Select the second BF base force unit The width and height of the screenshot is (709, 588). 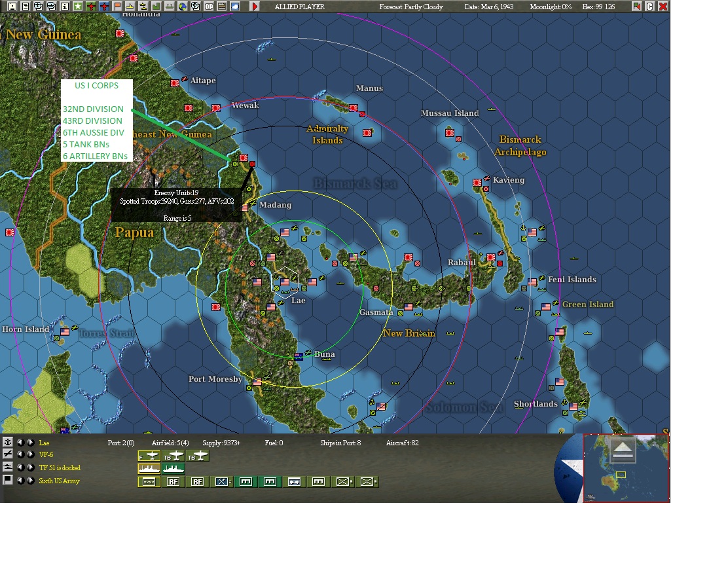pyautogui.click(x=198, y=482)
